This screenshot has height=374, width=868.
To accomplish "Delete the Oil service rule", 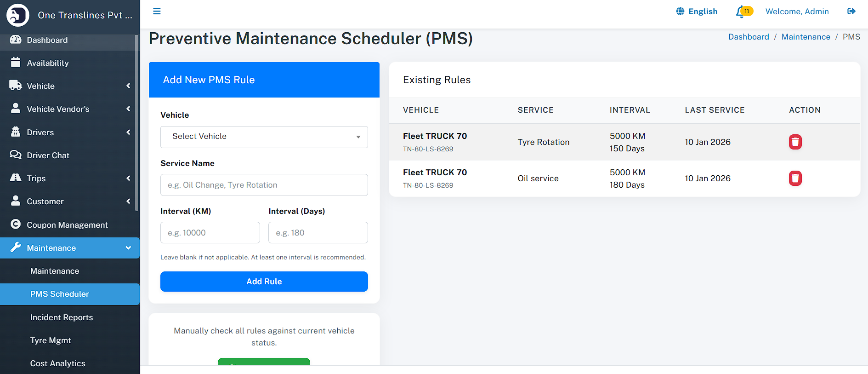I will (x=795, y=178).
